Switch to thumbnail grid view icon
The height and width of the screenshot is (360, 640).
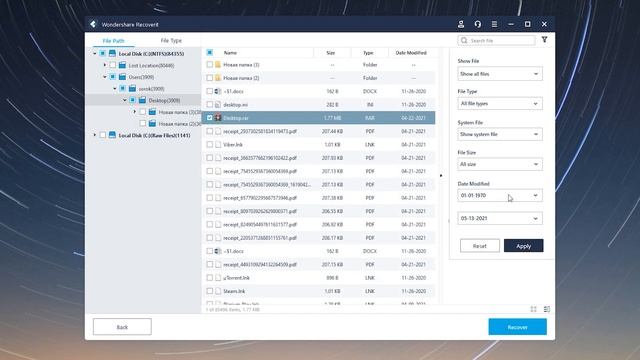[533, 309]
